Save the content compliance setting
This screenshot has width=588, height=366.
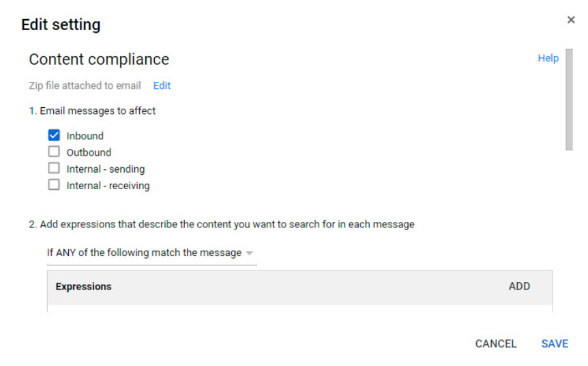click(555, 344)
